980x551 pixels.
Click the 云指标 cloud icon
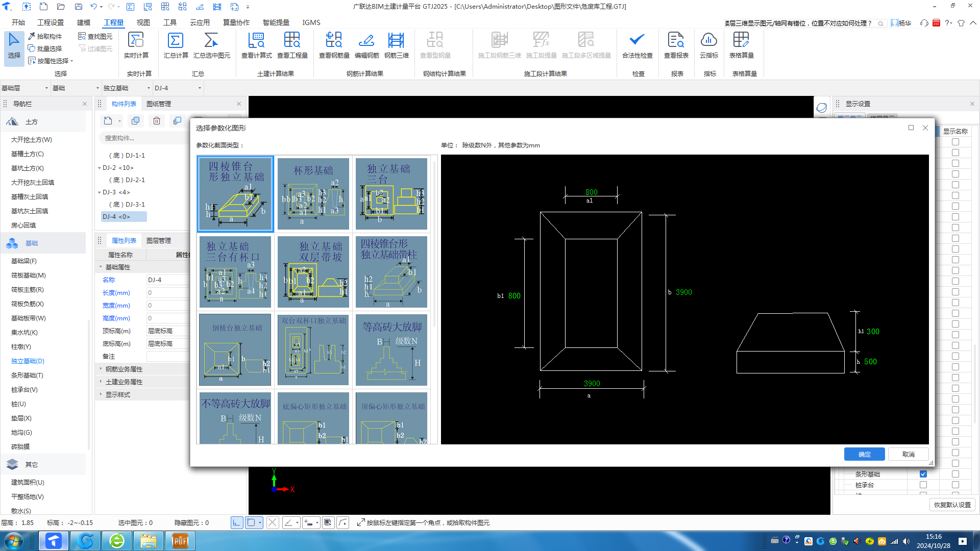pos(708,41)
